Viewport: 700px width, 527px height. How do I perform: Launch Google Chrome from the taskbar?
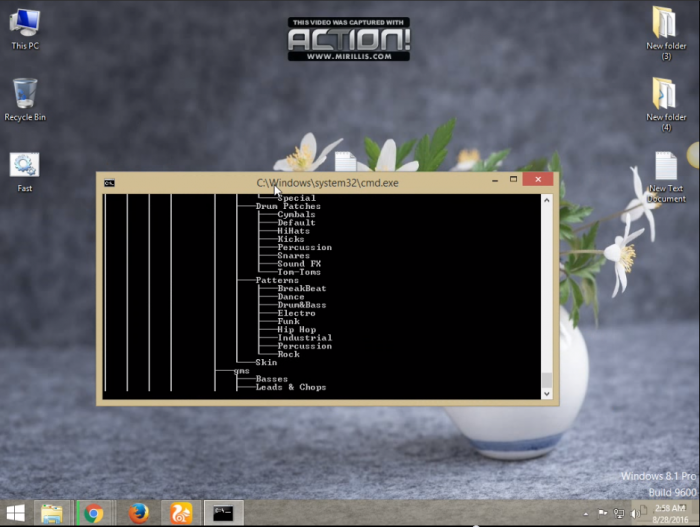click(93, 513)
